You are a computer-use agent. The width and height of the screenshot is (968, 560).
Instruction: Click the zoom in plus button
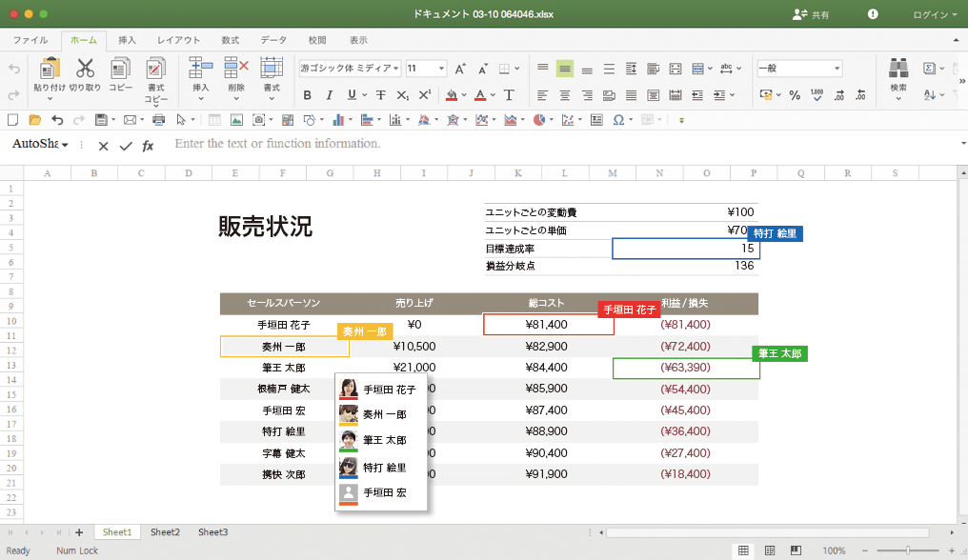pos(952,550)
